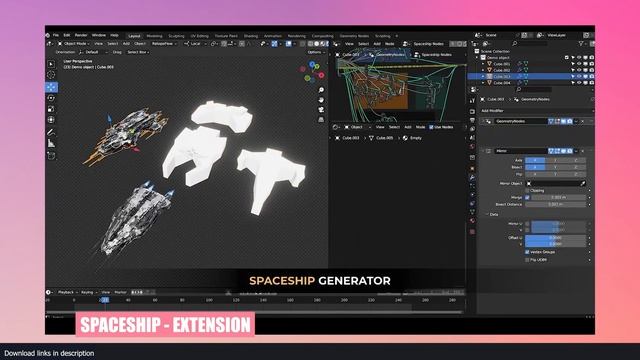Open the viewport Add menu
The image size is (640, 360).
click(126, 44)
